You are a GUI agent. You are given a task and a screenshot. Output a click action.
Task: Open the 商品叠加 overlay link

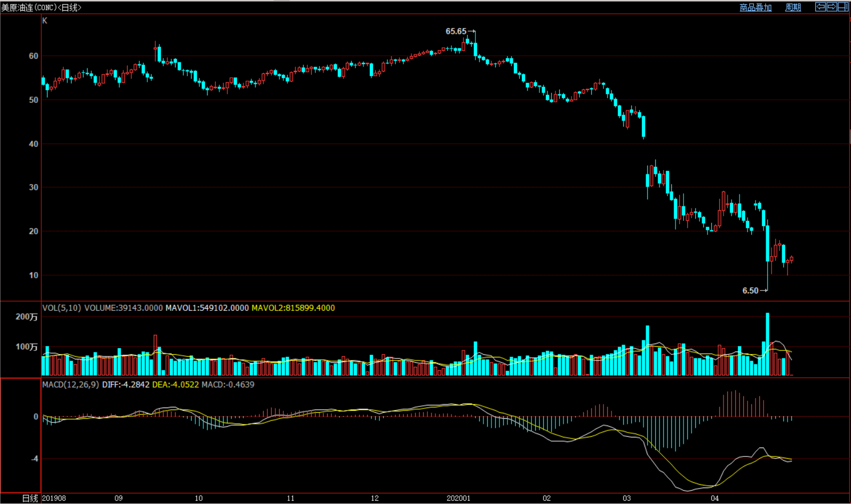(x=755, y=7)
